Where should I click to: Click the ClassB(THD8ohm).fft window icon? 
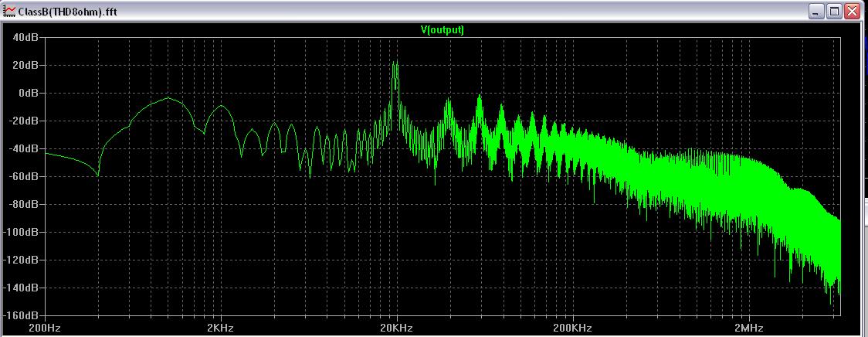[x=8, y=11]
